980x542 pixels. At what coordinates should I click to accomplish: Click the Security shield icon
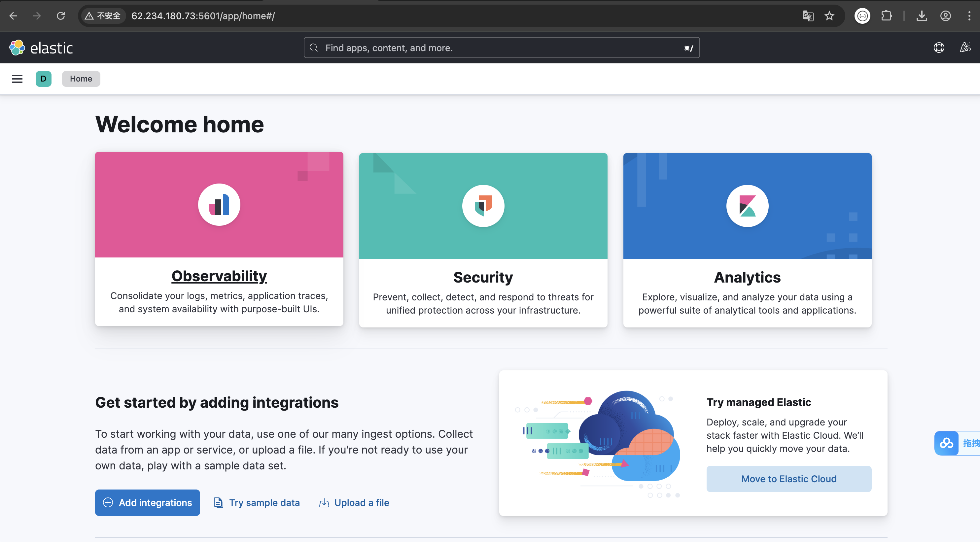coord(483,206)
